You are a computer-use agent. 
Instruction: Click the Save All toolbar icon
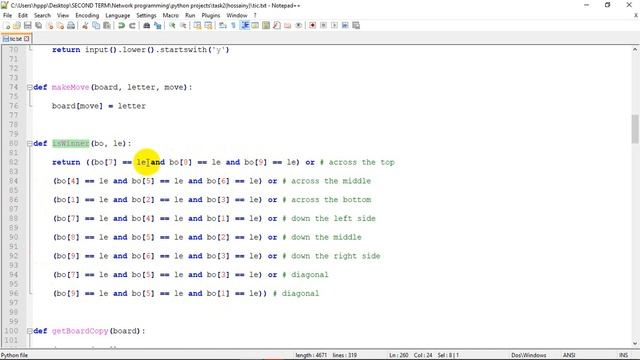38,25
